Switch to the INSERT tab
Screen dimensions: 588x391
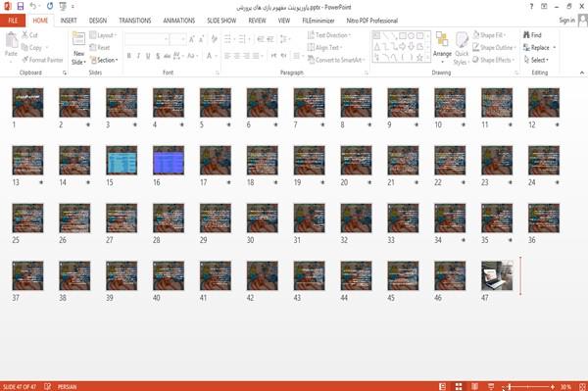point(69,21)
